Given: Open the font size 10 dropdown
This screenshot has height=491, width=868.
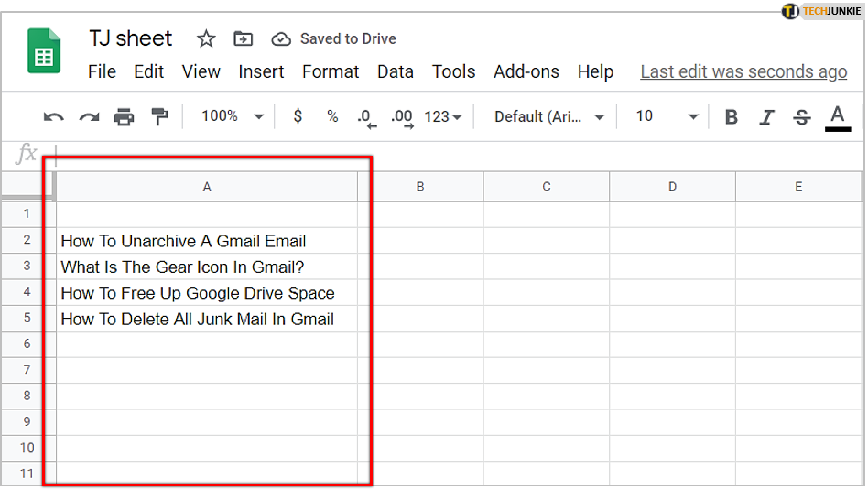Looking at the screenshot, I should (x=667, y=116).
